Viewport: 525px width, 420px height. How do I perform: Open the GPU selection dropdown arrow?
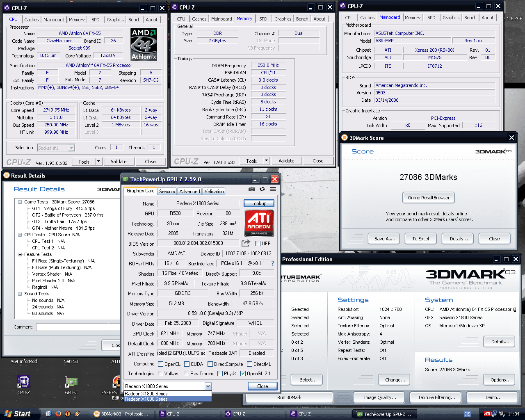(x=208, y=386)
